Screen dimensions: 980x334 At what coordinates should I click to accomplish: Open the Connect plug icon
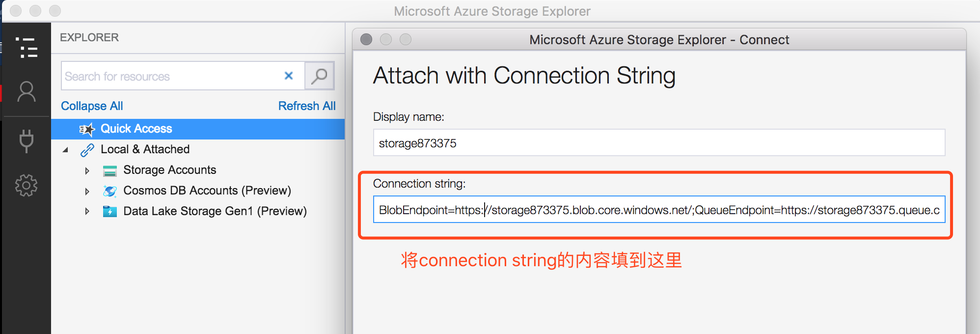click(x=27, y=141)
